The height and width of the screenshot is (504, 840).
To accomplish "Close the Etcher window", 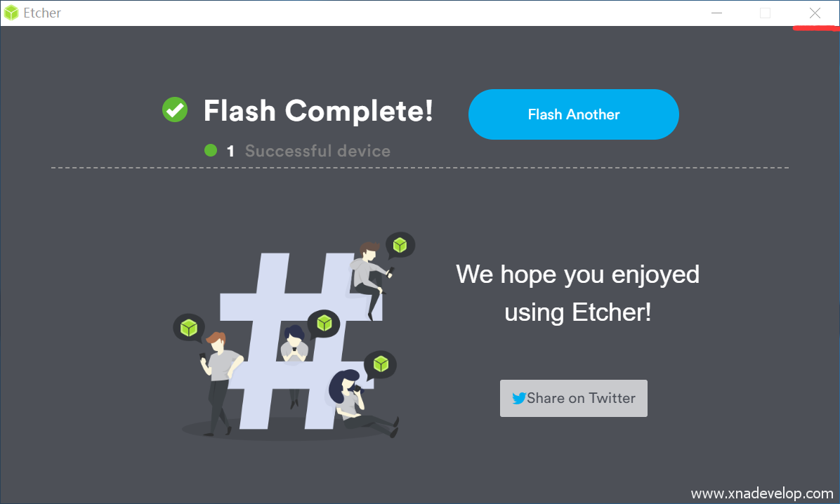I will point(815,13).
